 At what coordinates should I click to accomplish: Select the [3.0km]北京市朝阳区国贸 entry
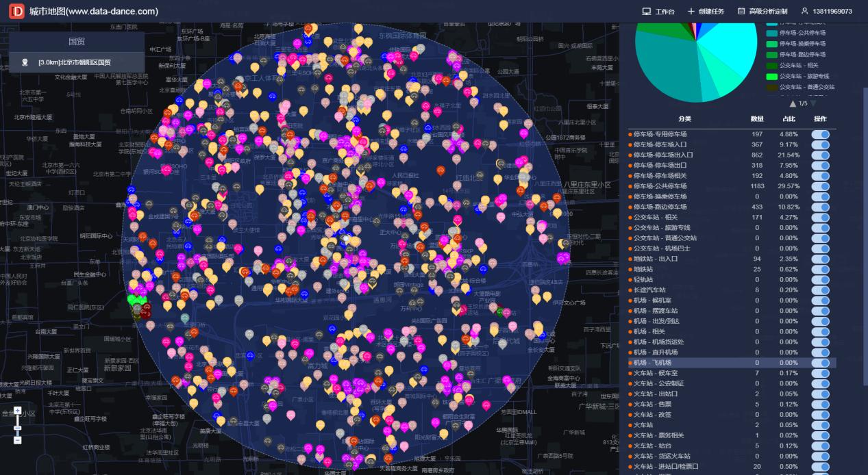(77, 62)
